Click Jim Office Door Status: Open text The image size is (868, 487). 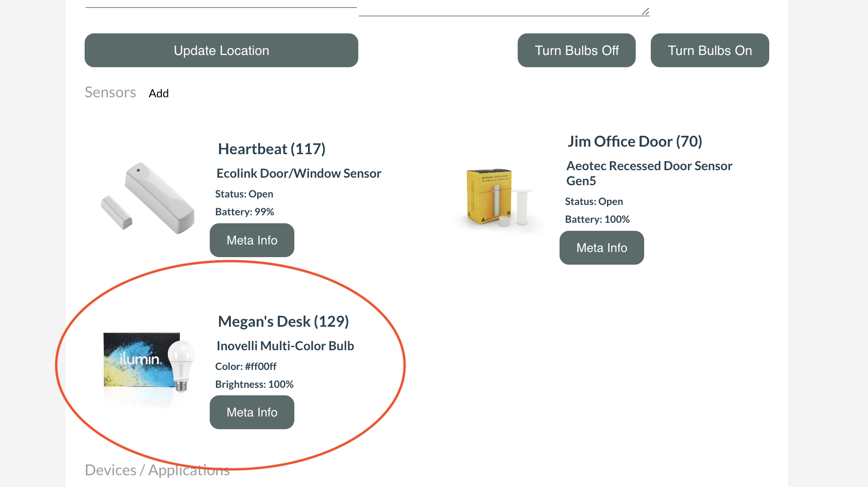click(x=594, y=201)
